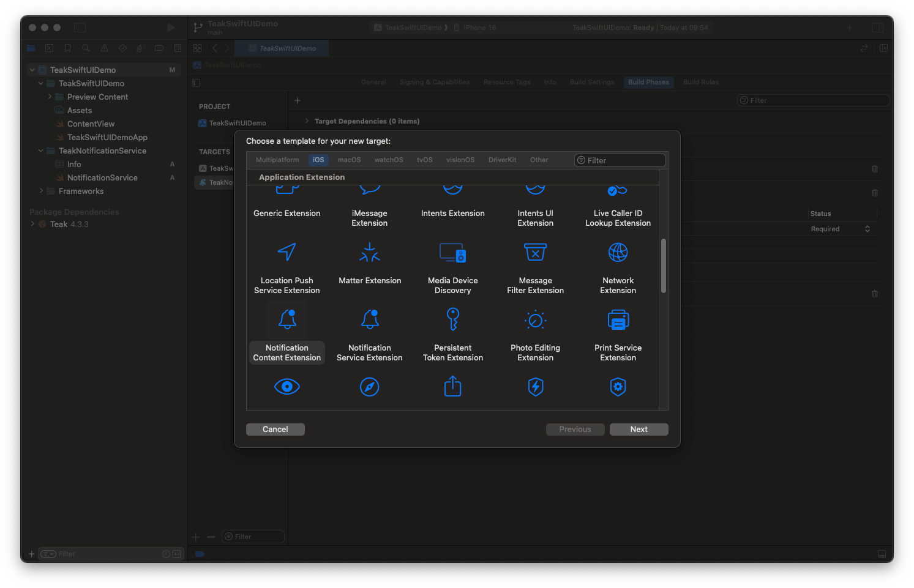
Task: Select Notification Service Extension template
Action: click(370, 333)
